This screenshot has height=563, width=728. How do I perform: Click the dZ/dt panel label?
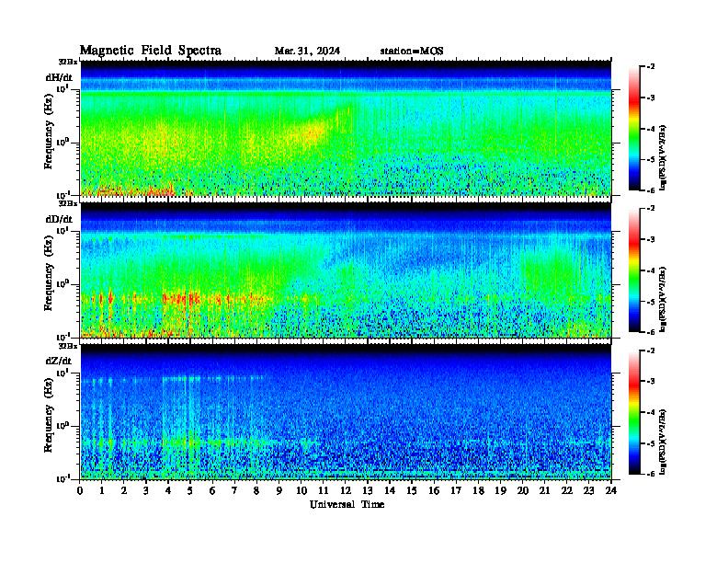pyautogui.click(x=59, y=361)
